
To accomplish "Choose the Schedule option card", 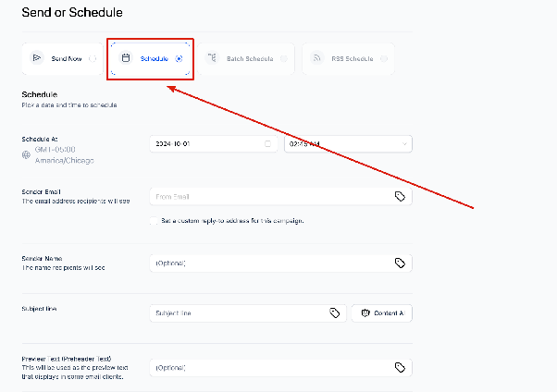I will coord(151,59).
